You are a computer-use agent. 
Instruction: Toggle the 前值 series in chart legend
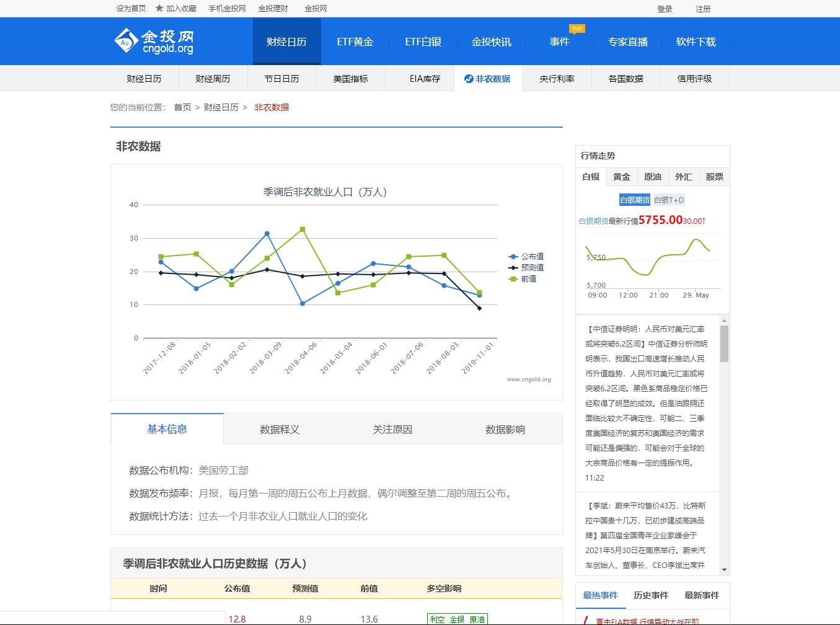524,278
